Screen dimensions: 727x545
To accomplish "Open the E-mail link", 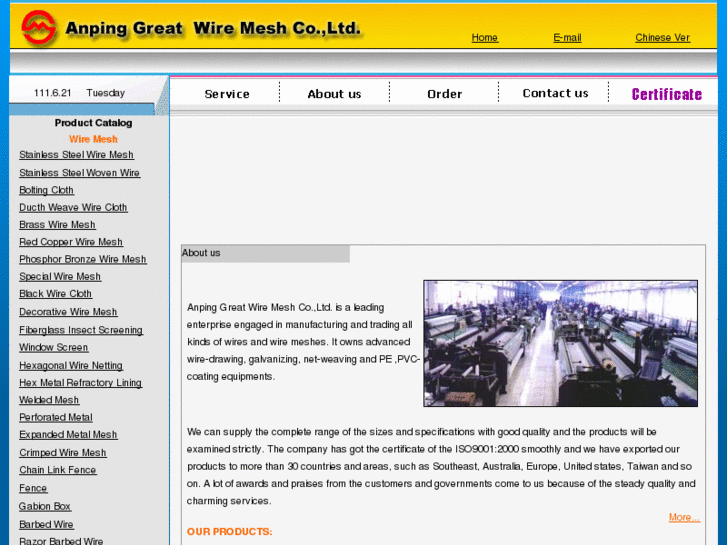I will (x=567, y=38).
